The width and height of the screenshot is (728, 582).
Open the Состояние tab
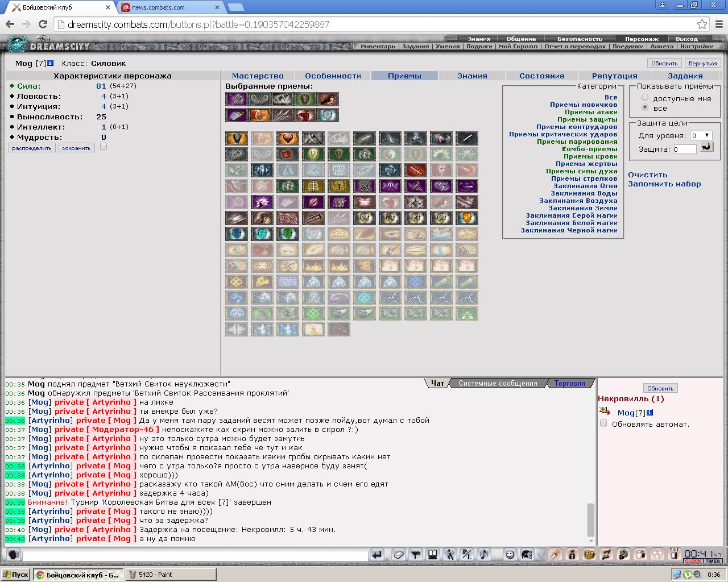[x=541, y=76]
